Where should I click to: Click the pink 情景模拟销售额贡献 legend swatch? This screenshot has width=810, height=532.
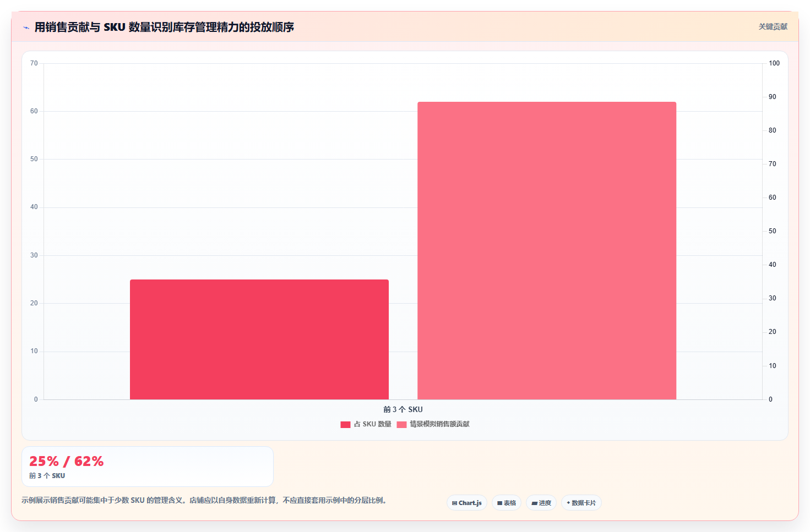pos(401,424)
